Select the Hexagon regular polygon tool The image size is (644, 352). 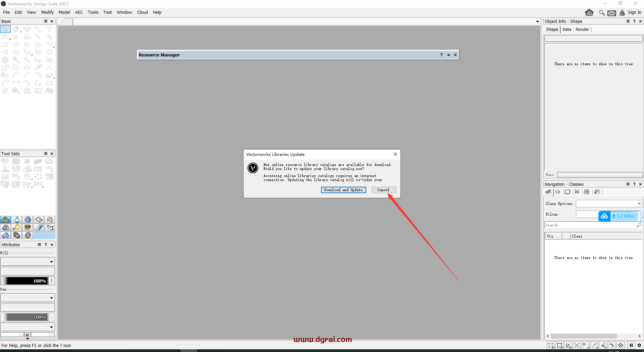coord(49,52)
